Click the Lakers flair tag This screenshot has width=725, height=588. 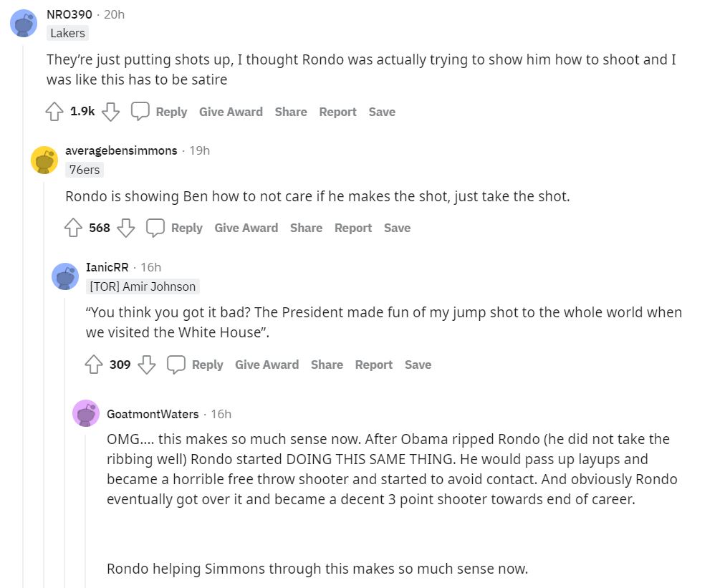(68, 33)
